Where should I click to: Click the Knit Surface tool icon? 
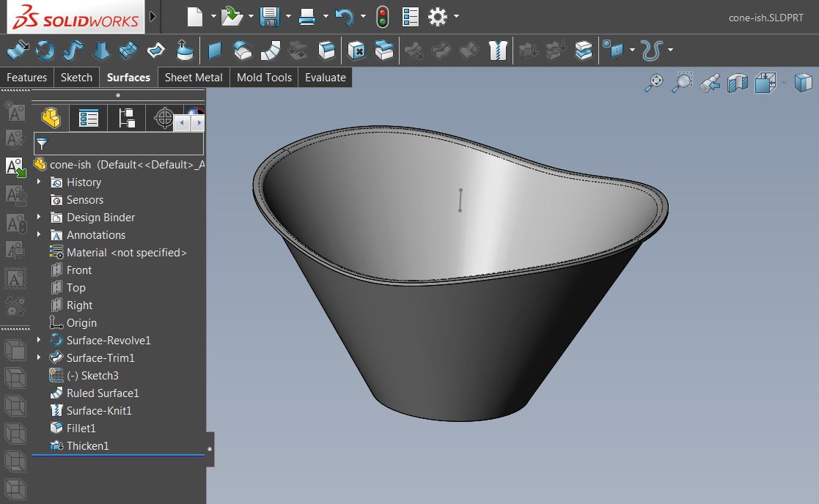(498, 51)
